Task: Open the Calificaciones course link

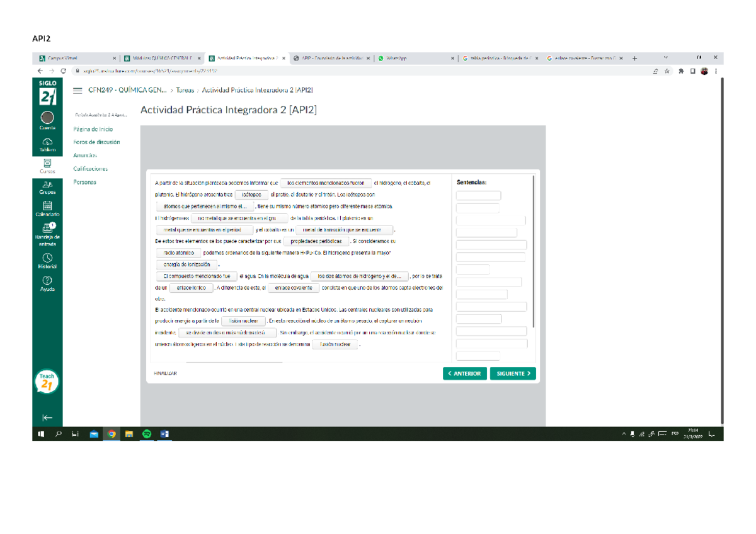Action: click(x=90, y=169)
